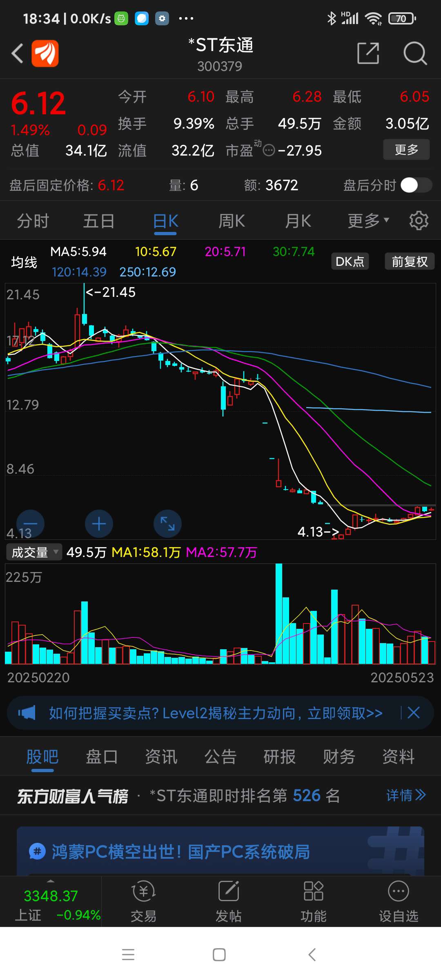Tap the PE ratio info circle icon

pos(269,151)
